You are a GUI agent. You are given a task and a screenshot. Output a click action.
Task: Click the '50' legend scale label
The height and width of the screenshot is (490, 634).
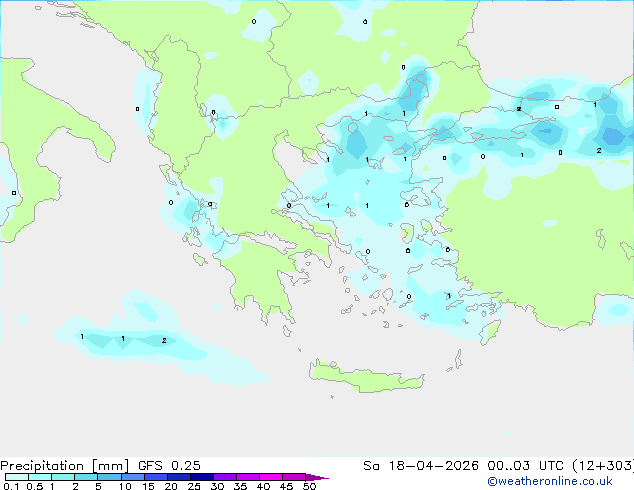point(309,486)
